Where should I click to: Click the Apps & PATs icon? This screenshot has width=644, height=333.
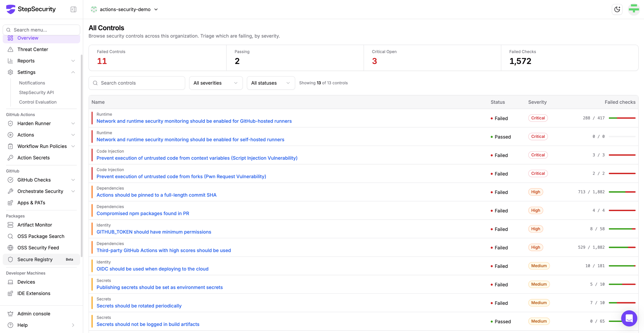point(10,203)
